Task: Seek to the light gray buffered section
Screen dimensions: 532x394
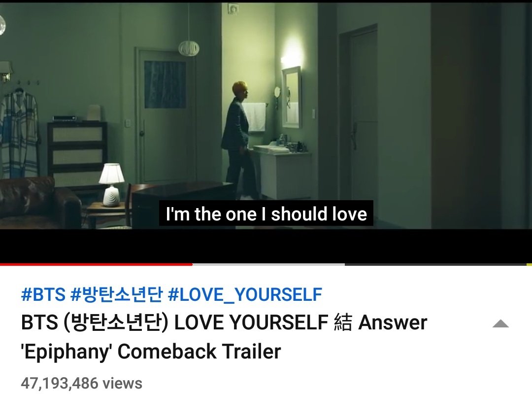Action: 268,264
